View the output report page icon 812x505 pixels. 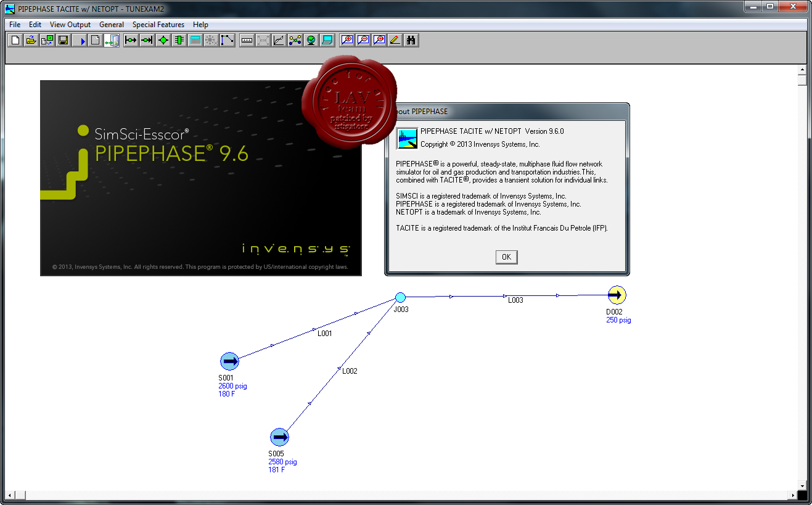[95, 40]
